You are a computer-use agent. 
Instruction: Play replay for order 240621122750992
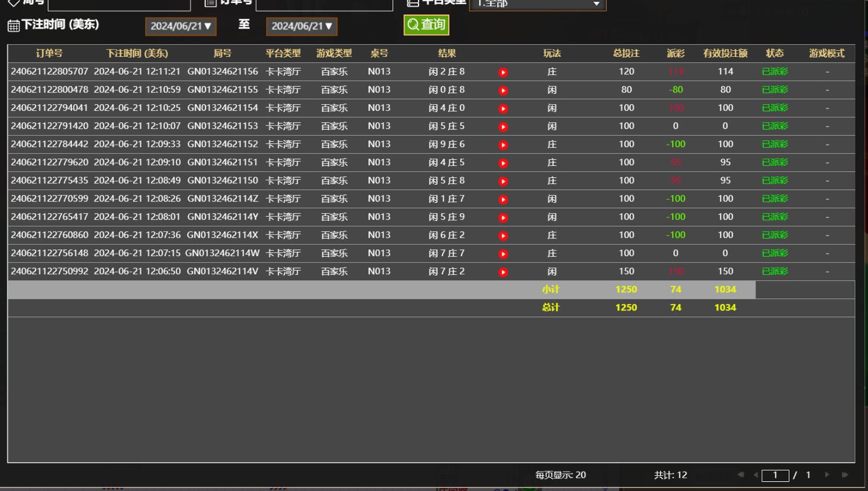pyautogui.click(x=503, y=272)
